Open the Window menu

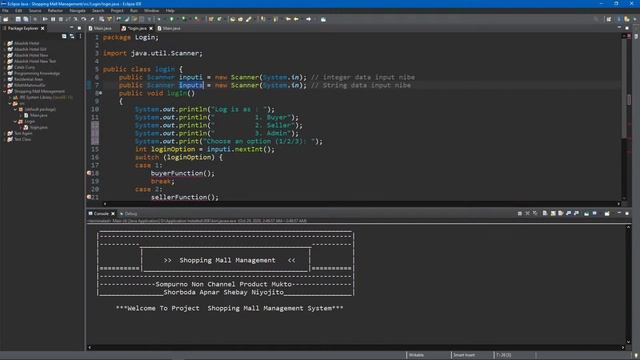(151, 11)
